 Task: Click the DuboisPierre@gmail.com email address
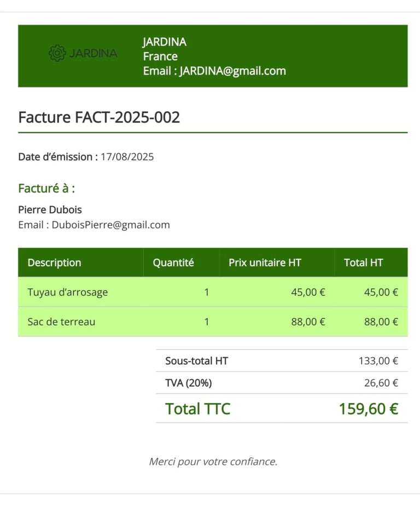[x=110, y=225]
